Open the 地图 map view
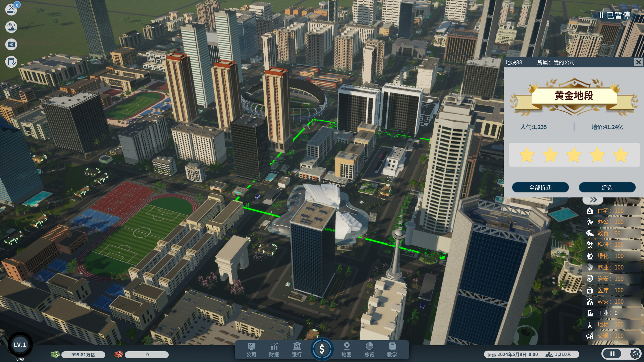The height and width of the screenshot is (362, 644). 346,350
